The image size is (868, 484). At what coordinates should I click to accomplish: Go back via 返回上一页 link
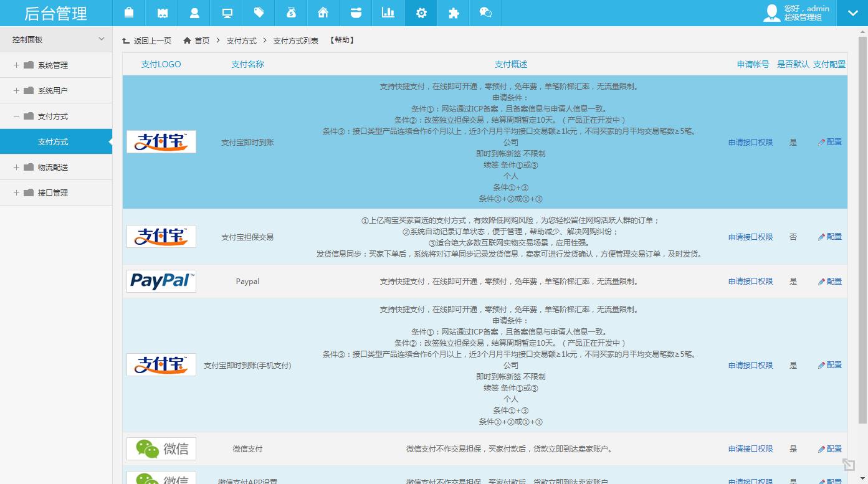147,40
